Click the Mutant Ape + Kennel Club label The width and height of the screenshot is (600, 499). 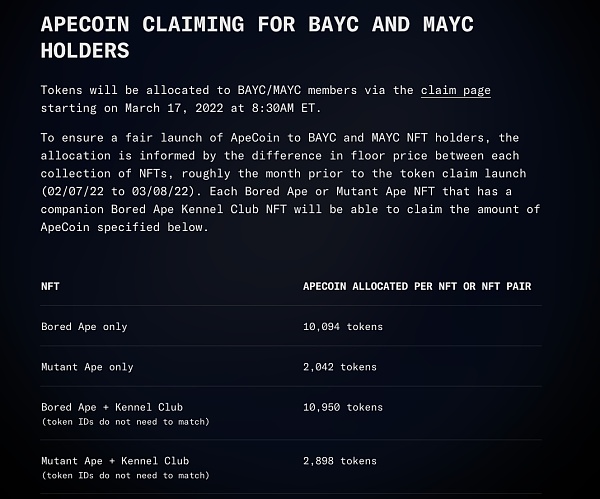[x=115, y=461]
